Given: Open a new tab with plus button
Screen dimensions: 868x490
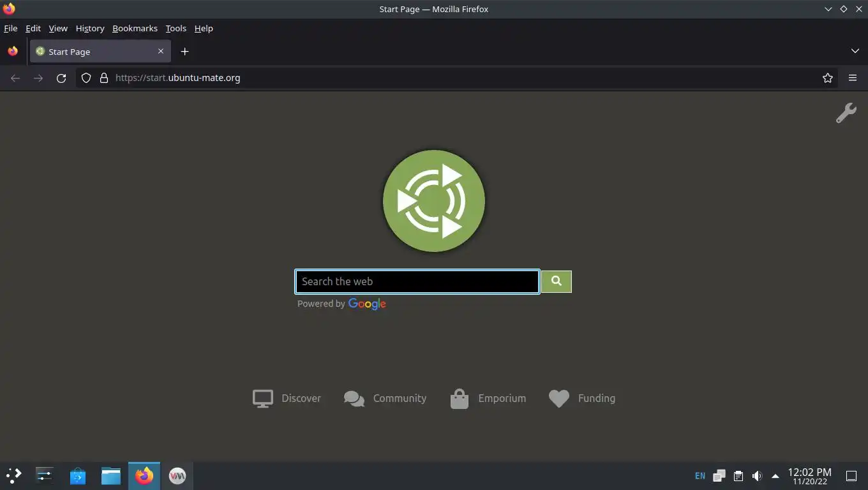Looking at the screenshot, I should 184,52.
